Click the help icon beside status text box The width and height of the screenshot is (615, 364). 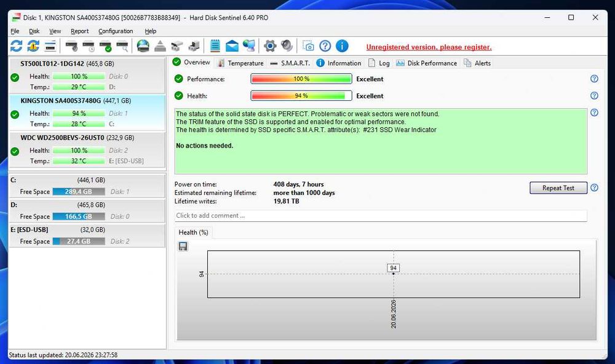(594, 113)
